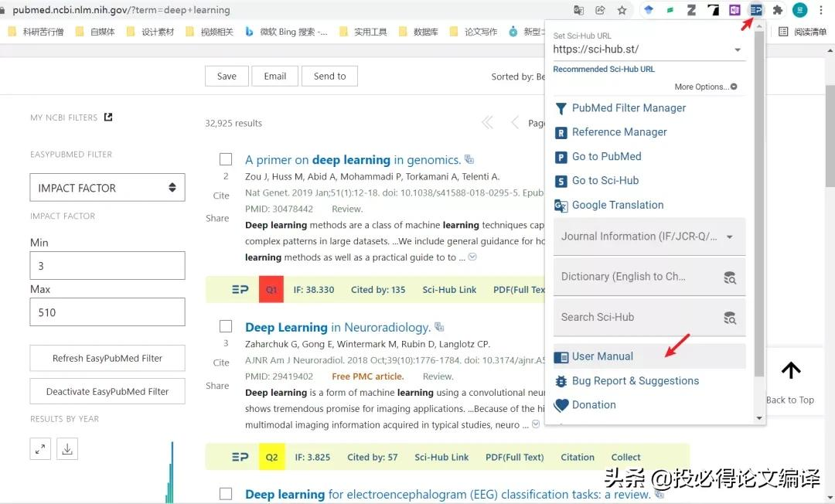The height and width of the screenshot is (504, 835).
Task: Check the box for Deep Learning in Neuroradiology
Action: (x=226, y=326)
